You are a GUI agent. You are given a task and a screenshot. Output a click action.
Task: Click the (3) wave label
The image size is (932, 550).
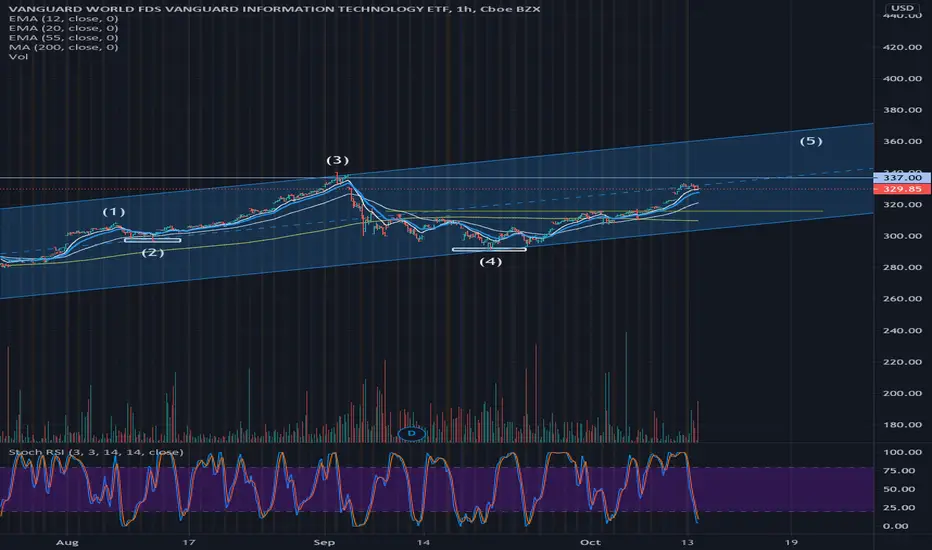click(337, 160)
